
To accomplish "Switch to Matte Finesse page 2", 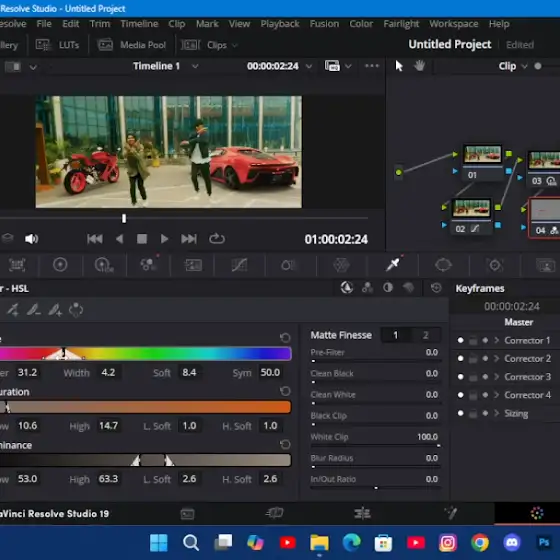I will coord(425,335).
